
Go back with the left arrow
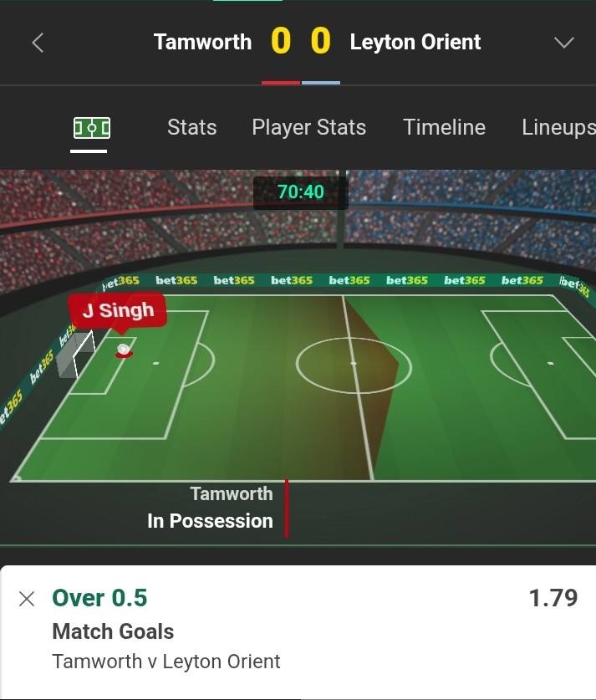[38, 43]
